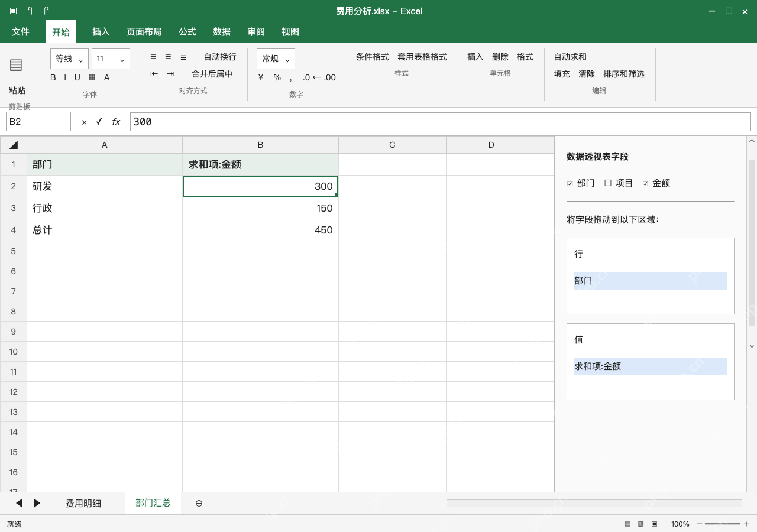757x532 pixels.
Task: Click the field pane vertical scrollbar
Action: [x=752, y=243]
